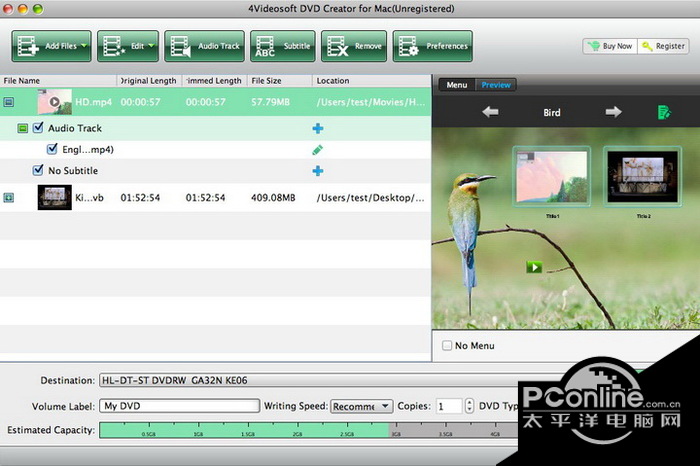Uncheck the Engl...mp4) audio checkbox
The image size is (700, 466).
point(52,149)
